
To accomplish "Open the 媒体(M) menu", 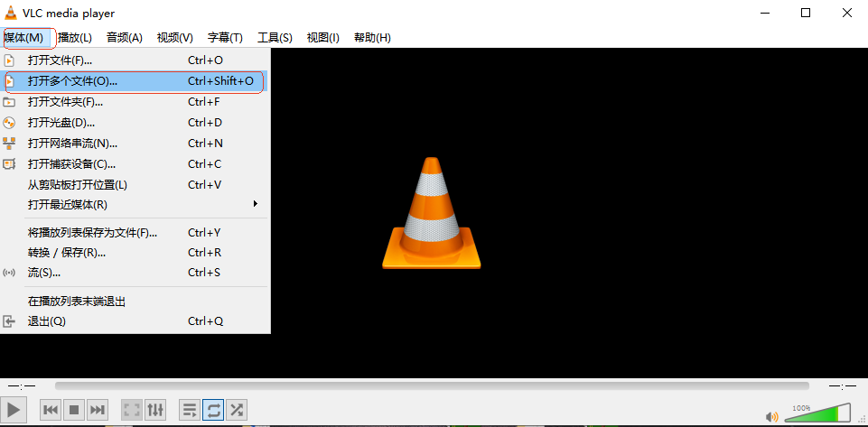I will [23, 38].
